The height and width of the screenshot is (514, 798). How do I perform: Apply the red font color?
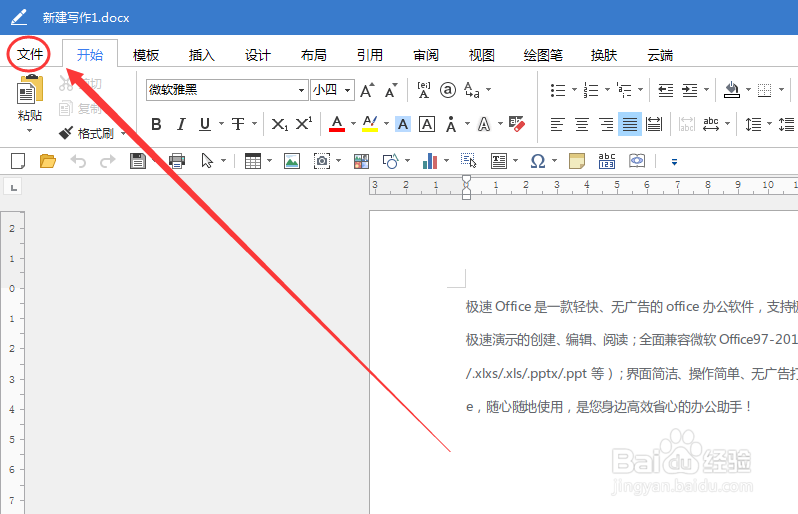click(337, 124)
